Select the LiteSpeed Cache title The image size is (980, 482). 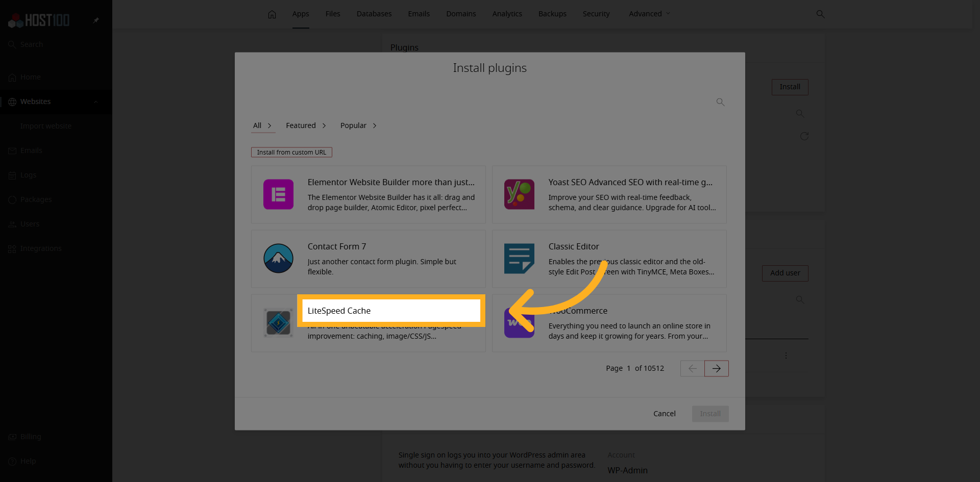(x=339, y=311)
